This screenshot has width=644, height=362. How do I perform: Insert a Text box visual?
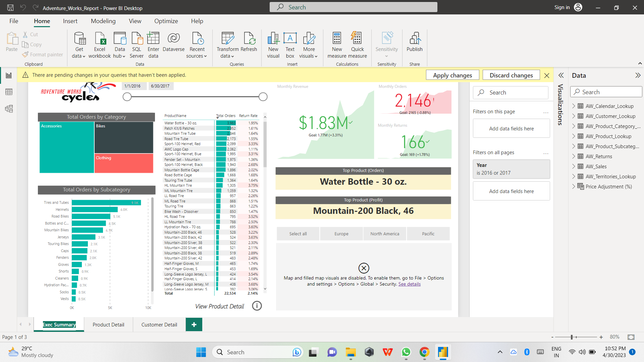[x=290, y=45]
